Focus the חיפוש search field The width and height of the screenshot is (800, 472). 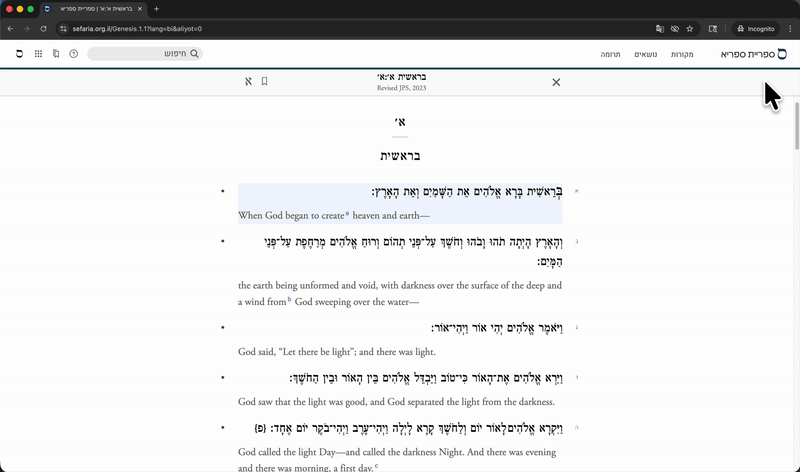tap(140, 53)
